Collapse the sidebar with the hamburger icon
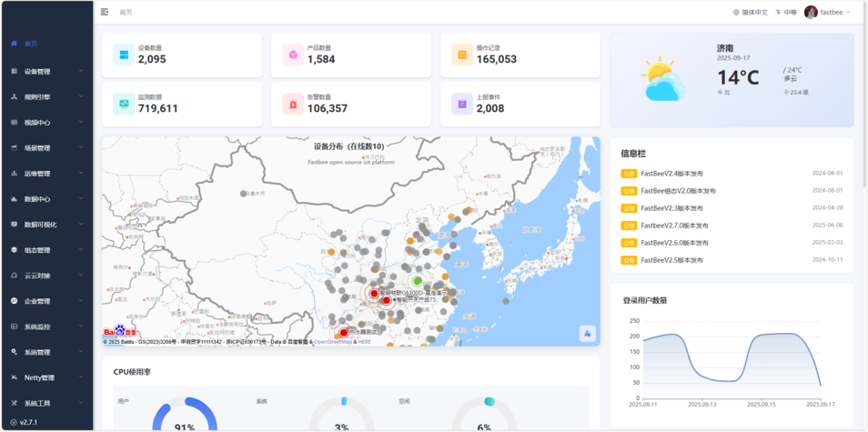Viewport: 868px width, 432px height. 105,12
